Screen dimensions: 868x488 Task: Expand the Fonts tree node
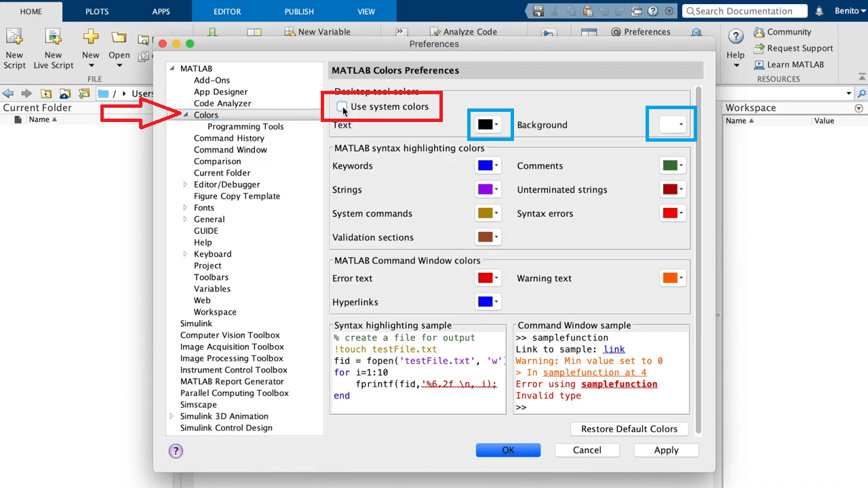pos(186,207)
